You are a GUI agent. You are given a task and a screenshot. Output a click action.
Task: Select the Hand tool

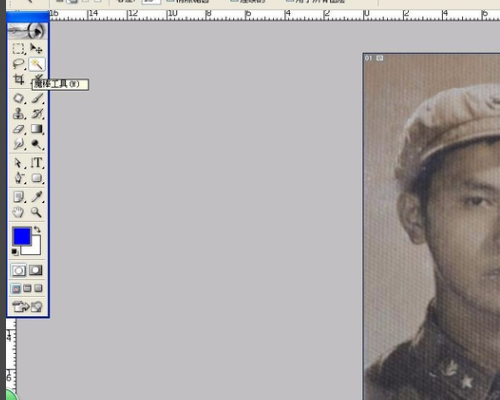pyautogui.click(x=18, y=212)
